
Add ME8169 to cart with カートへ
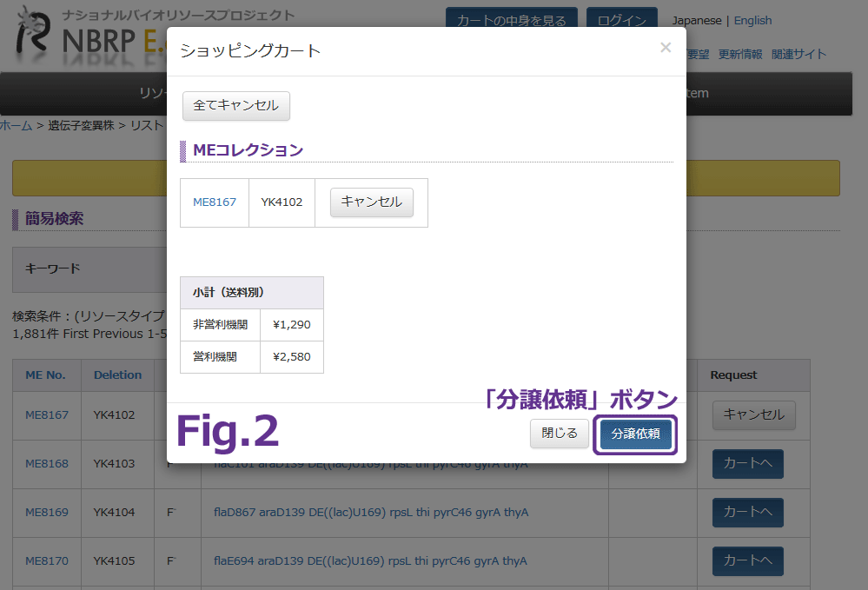(747, 512)
